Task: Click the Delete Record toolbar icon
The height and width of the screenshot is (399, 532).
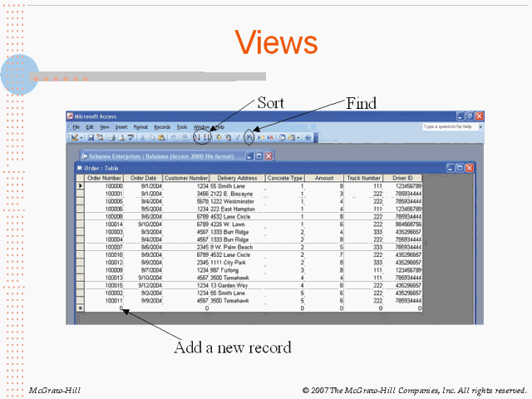Action: [x=271, y=137]
